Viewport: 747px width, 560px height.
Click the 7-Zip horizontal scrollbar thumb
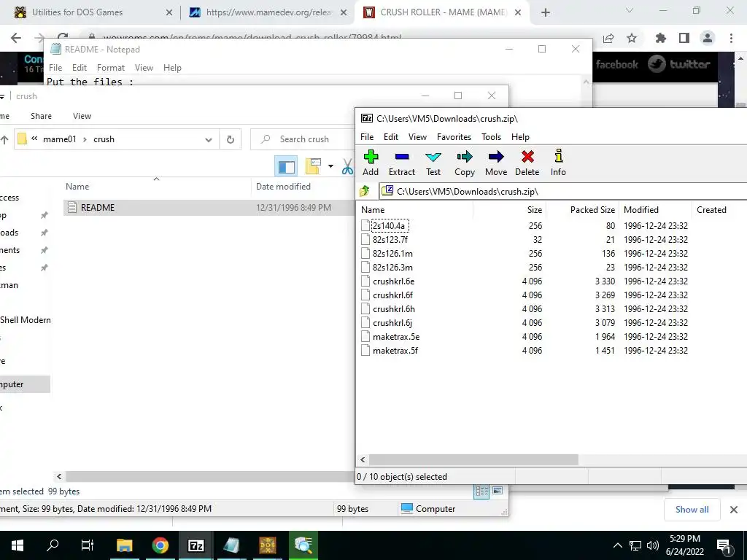point(473,459)
